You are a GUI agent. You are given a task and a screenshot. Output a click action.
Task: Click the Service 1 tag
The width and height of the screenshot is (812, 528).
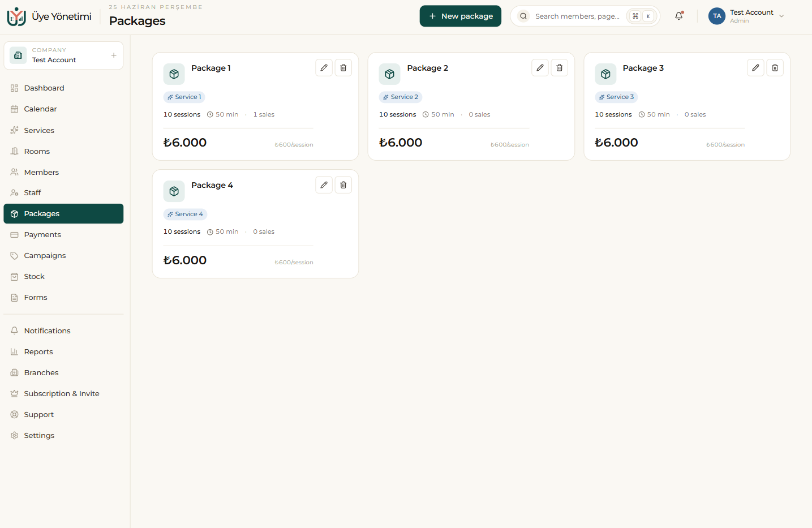point(184,97)
